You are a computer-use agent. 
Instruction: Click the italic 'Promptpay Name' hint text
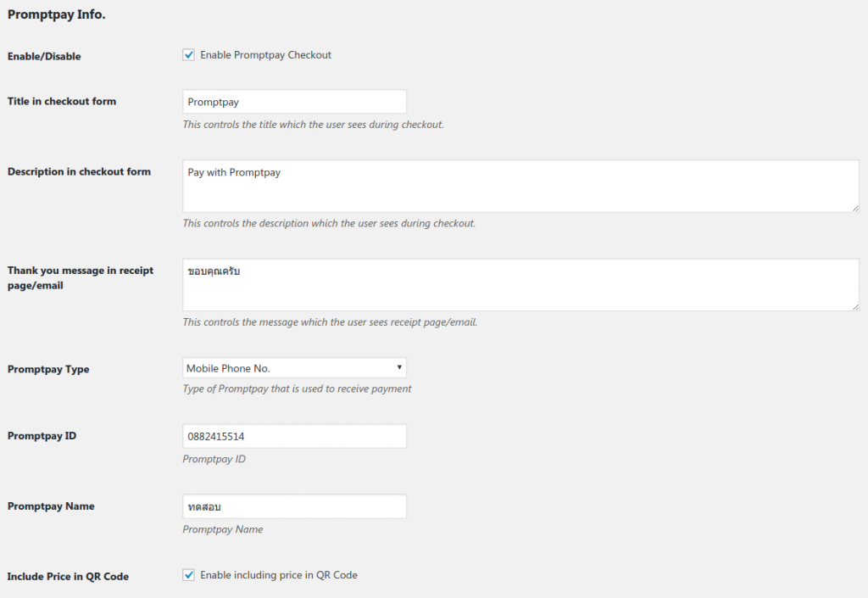223,529
